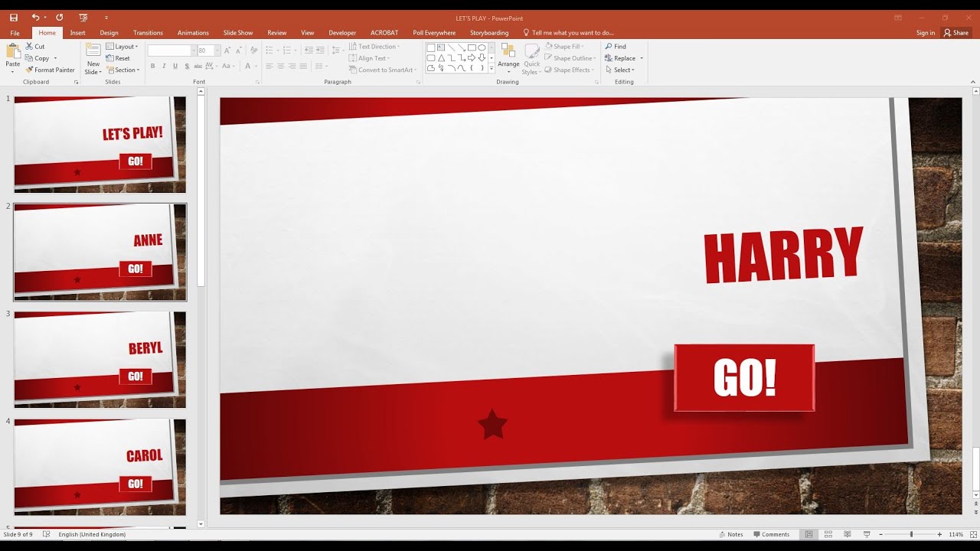Image resolution: width=980 pixels, height=551 pixels.
Task: Decrease the font size
Action: 238,51
